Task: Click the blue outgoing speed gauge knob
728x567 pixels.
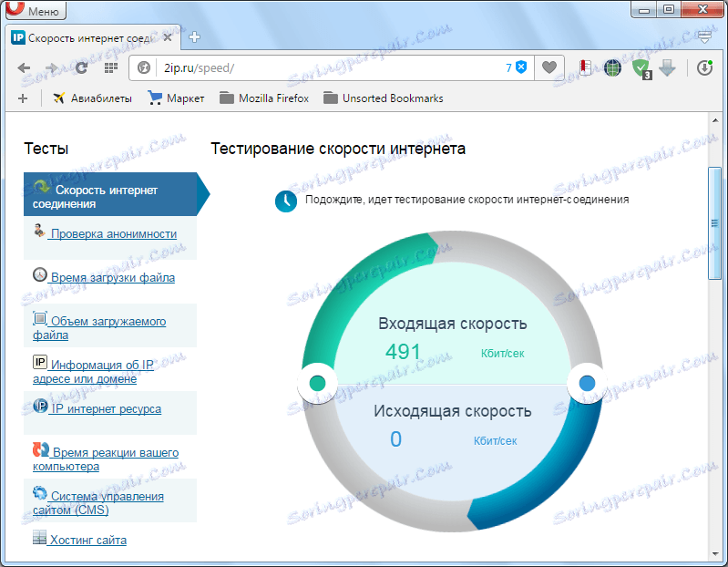Action: click(x=588, y=383)
